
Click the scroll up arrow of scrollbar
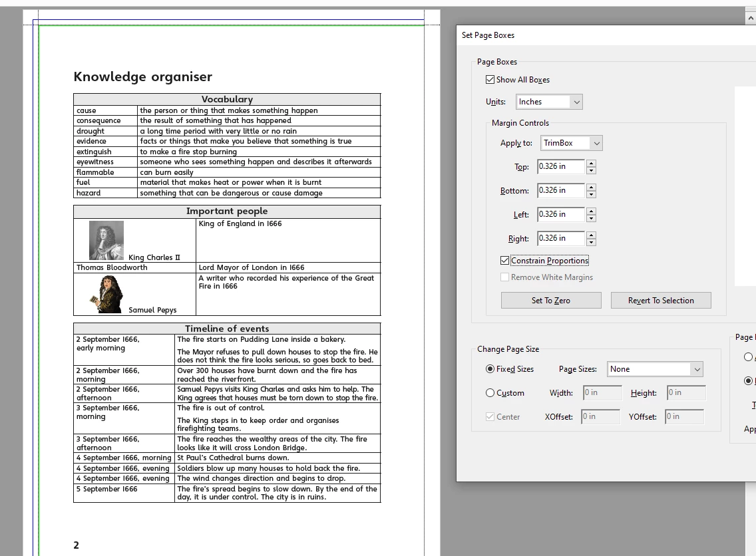click(x=751, y=19)
